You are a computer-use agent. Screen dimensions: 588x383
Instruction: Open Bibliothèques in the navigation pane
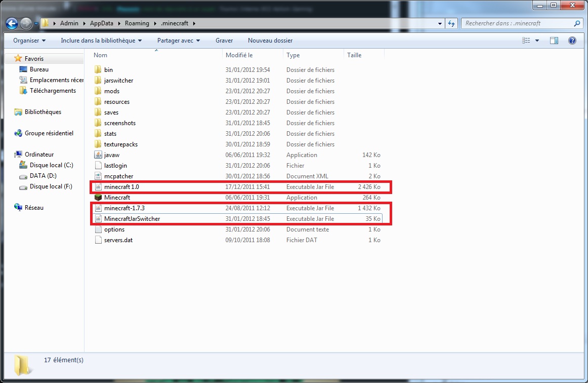point(43,112)
